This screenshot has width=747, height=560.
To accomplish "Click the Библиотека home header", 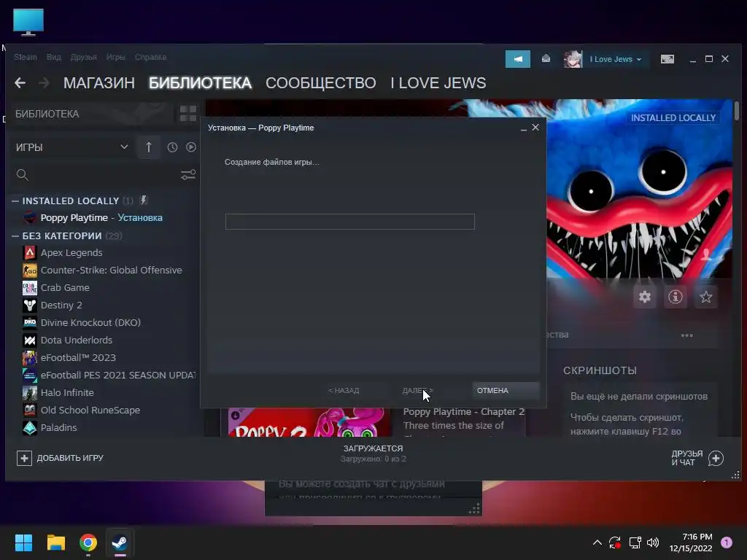I will click(47, 114).
